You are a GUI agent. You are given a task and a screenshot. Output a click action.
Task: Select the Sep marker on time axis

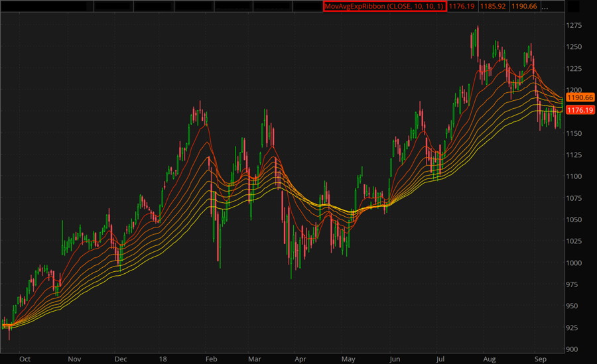click(539, 359)
